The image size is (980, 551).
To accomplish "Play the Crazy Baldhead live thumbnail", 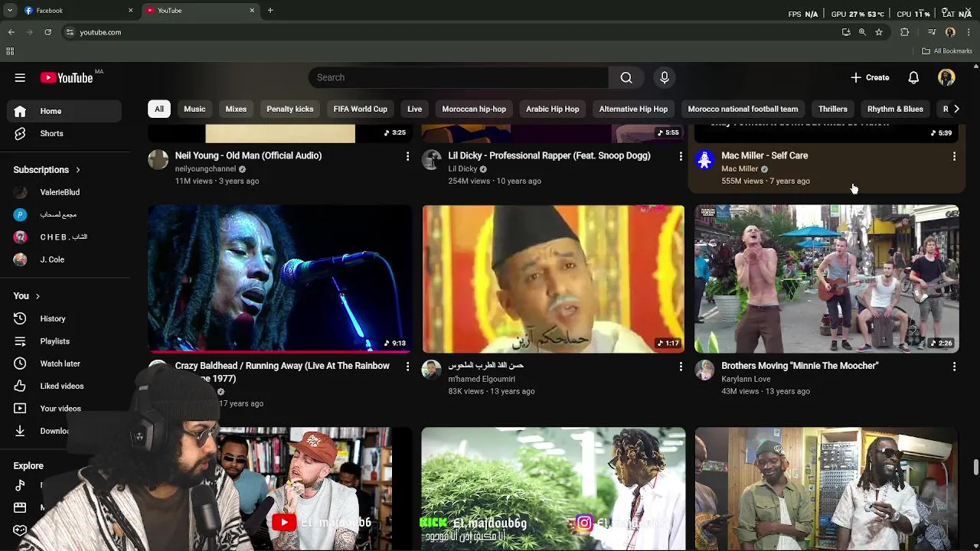I will coord(280,279).
